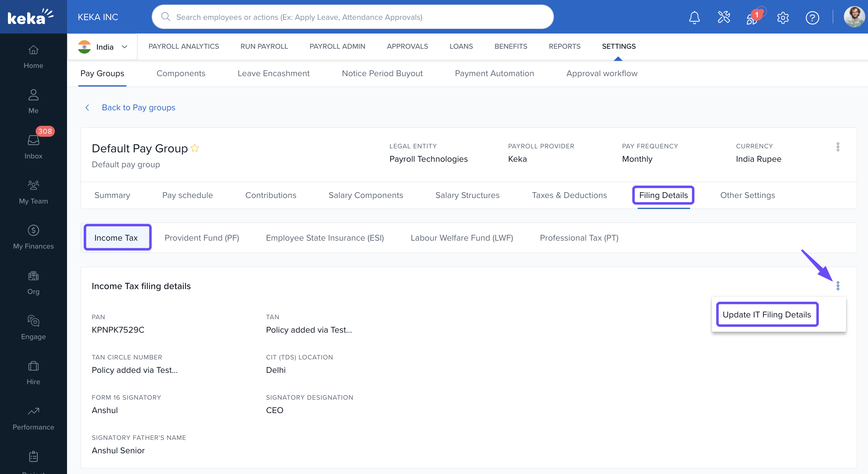
Task: Toggle the favorite star beside Default Pay Group
Action: pyautogui.click(x=195, y=148)
